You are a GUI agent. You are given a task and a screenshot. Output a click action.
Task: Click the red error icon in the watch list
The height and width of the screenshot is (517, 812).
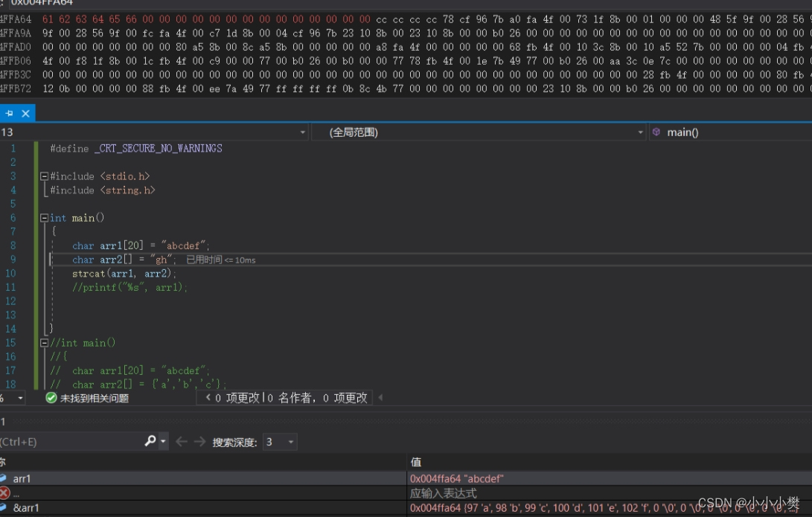click(x=4, y=493)
